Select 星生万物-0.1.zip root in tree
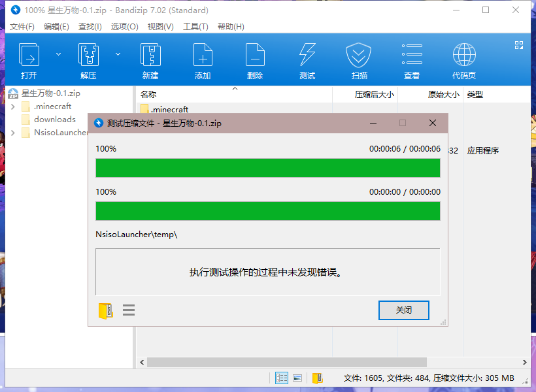 [x=50, y=93]
